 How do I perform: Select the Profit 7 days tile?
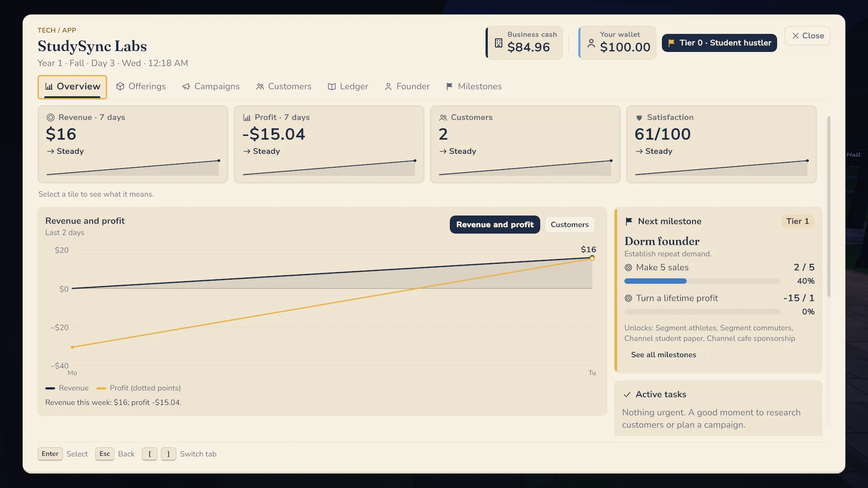[x=329, y=144]
